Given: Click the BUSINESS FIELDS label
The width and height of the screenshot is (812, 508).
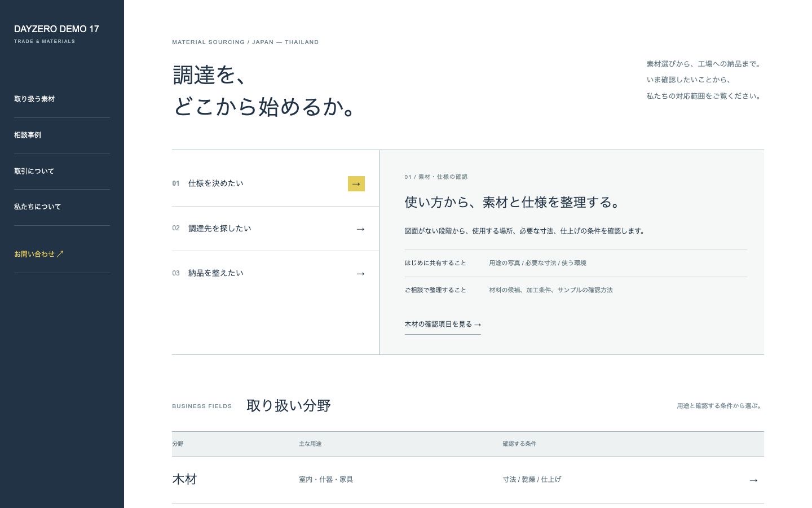Looking at the screenshot, I should tap(202, 406).
